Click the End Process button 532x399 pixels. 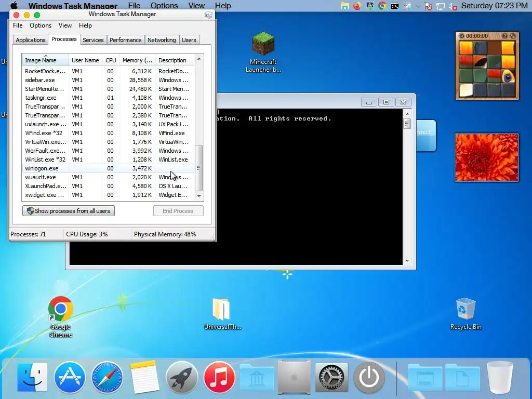[178, 211]
